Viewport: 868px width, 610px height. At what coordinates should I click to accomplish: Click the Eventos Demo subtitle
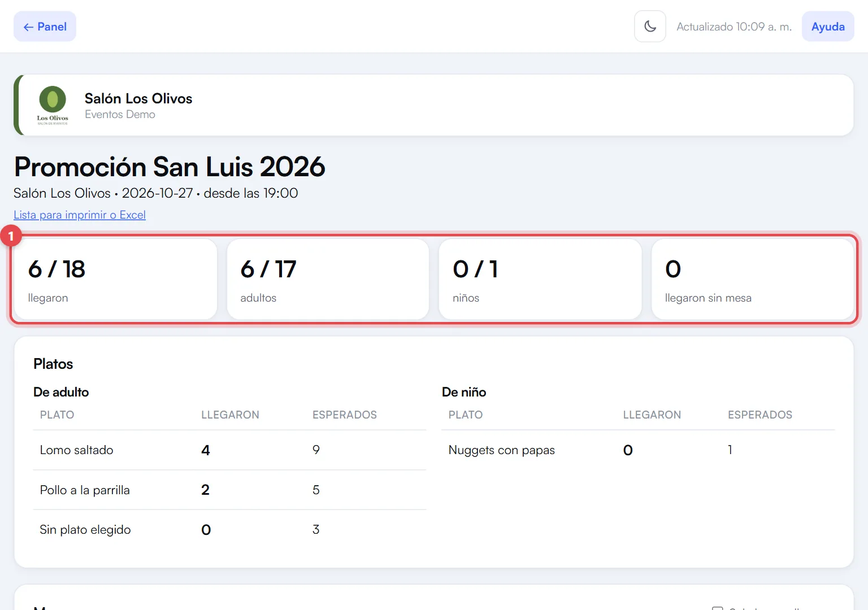click(120, 114)
